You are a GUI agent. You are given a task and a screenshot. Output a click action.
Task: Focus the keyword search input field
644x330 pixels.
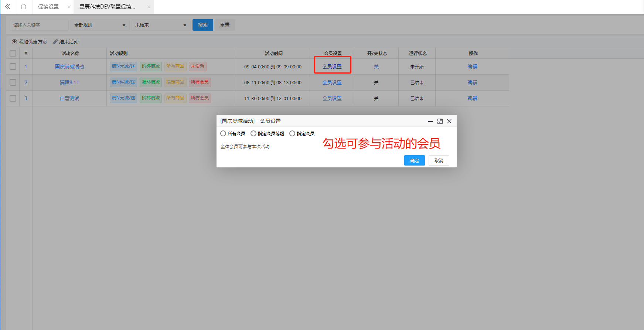[x=39, y=25]
